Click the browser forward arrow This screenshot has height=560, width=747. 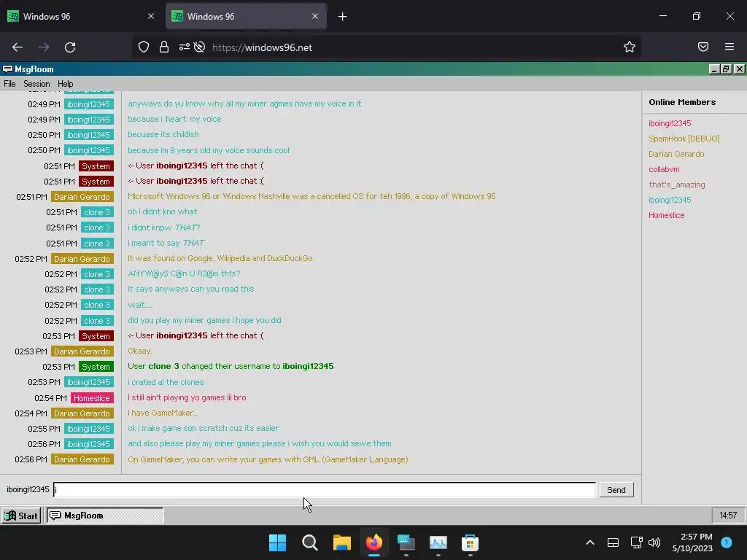44,47
